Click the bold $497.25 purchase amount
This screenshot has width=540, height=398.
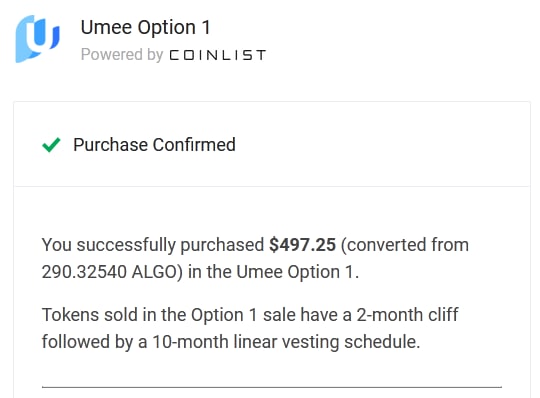(302, 245)
